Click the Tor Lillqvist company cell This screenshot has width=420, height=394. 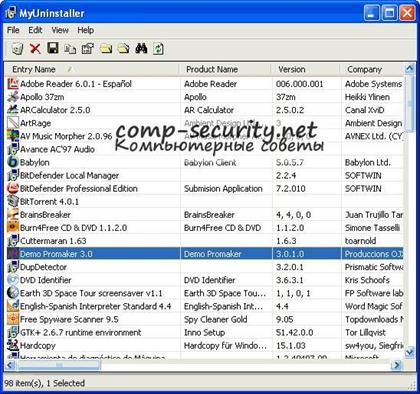[365, 332]
